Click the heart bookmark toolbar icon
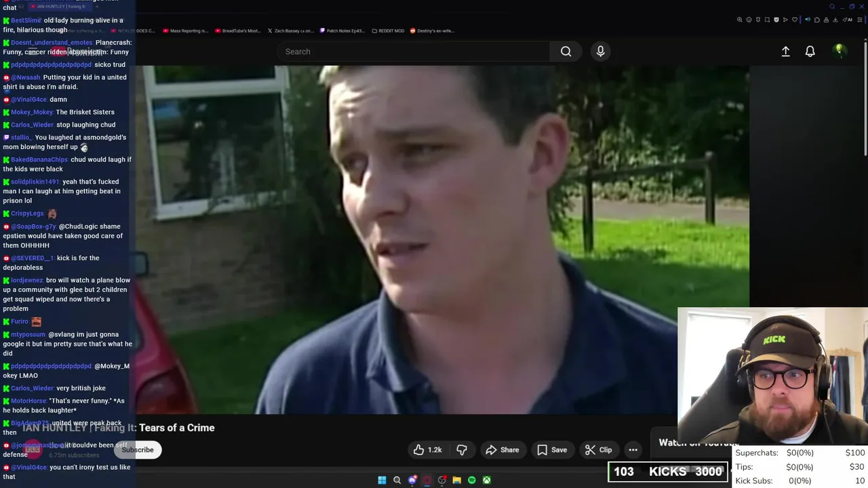Image resolution: width=868 pixels, height=488 pixels. coord(795,20)
